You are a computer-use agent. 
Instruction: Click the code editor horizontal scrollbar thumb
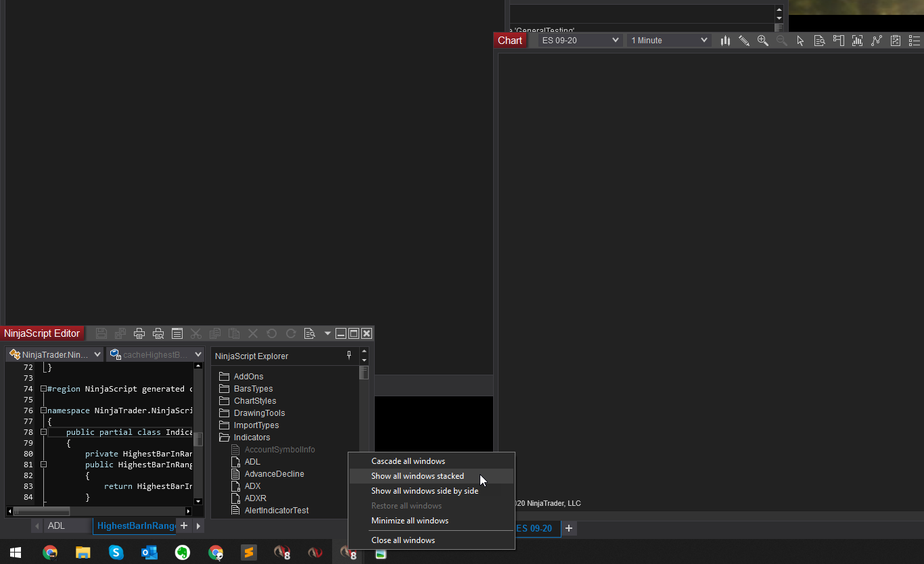pos(41,511)
